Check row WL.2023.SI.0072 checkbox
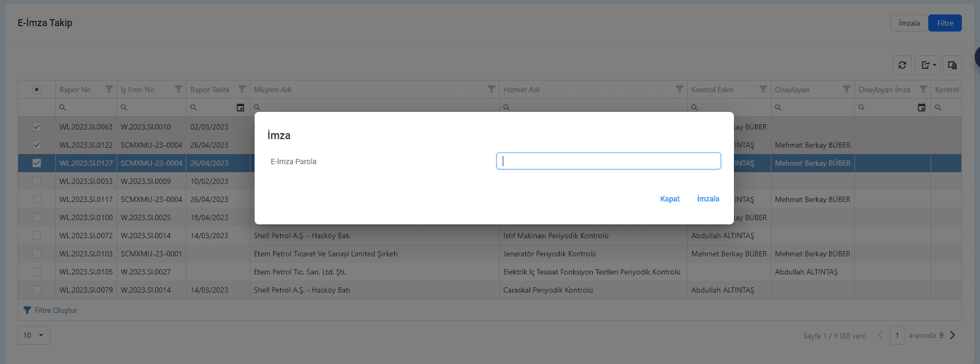980x364 pixels. pos(37,236)
